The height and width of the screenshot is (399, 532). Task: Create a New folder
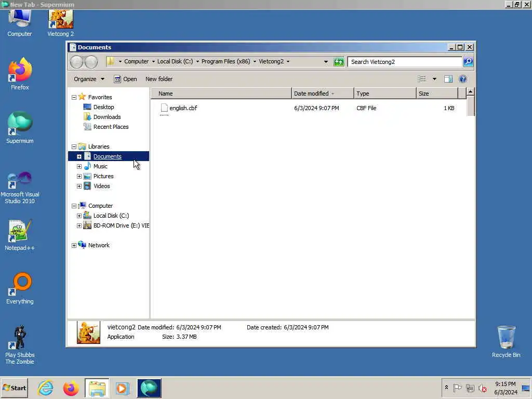[x=159, y=79]
